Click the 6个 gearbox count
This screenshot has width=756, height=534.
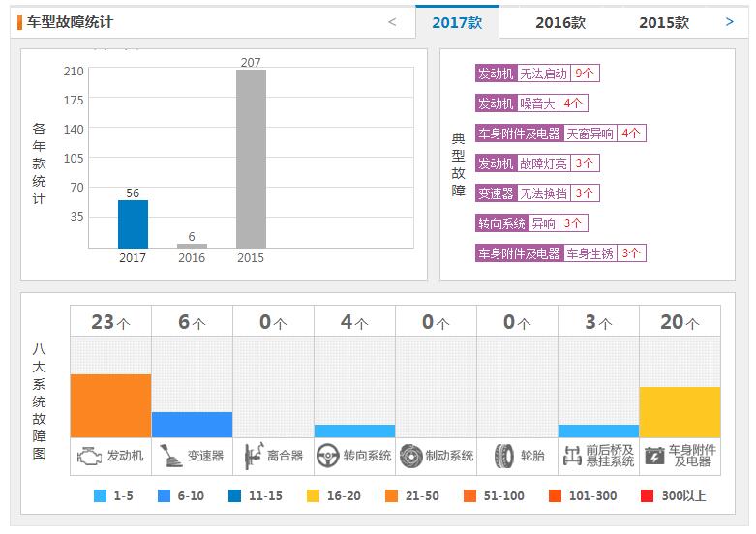[192, 322]
